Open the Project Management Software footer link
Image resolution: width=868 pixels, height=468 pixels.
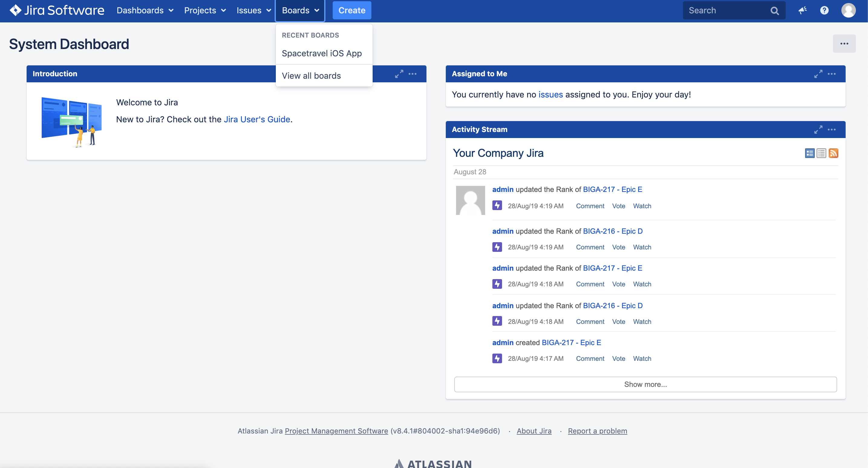tap(336, 431)
